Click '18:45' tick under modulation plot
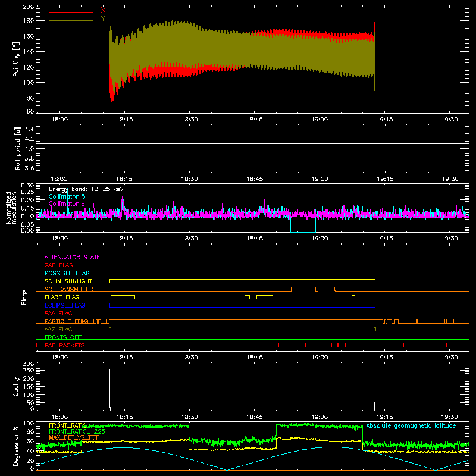The height and width of the screenshot is (476, 476). pyautogui.click(x=255, y=239)
